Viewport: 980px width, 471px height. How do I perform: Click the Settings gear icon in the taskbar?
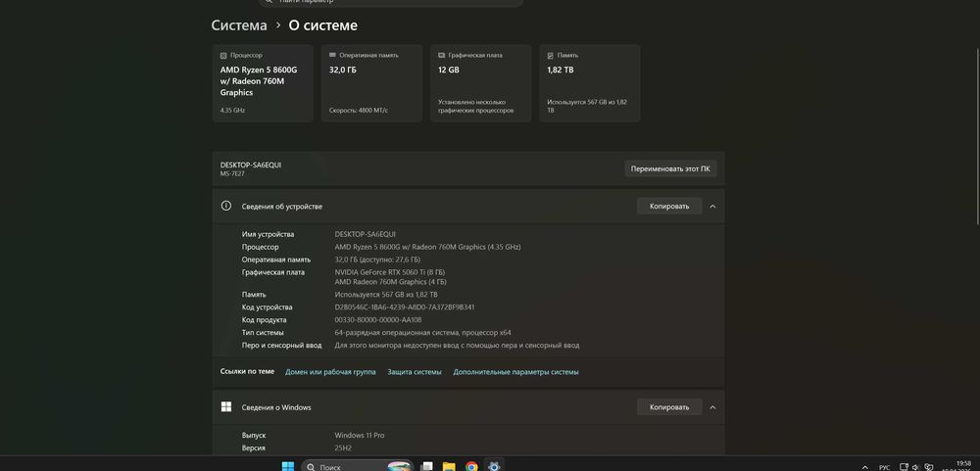494,466
